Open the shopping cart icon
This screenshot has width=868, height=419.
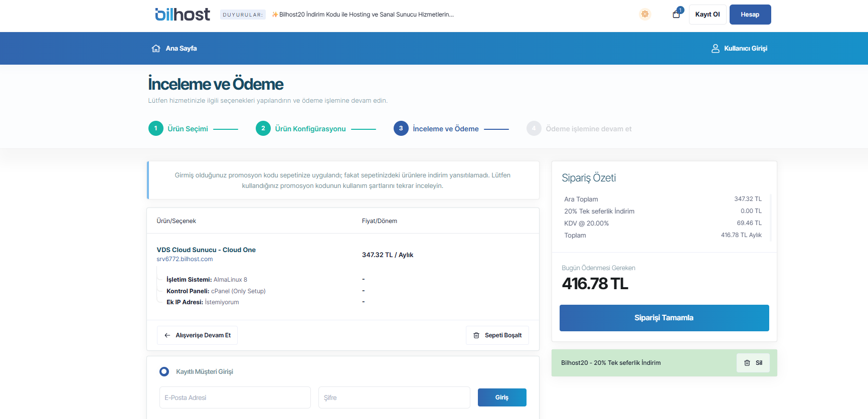[x=676, y=14]
